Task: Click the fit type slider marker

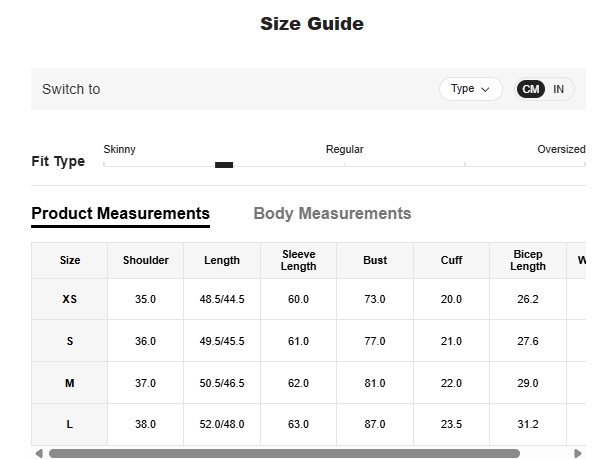Action: pyautogui.click(x=224, y=165)
